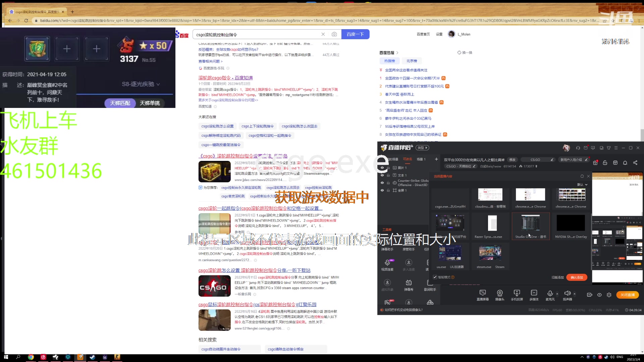Clear the Baidu search box with the X icon
This screenshot has height=362, width=644.
[x=323, y=34]
